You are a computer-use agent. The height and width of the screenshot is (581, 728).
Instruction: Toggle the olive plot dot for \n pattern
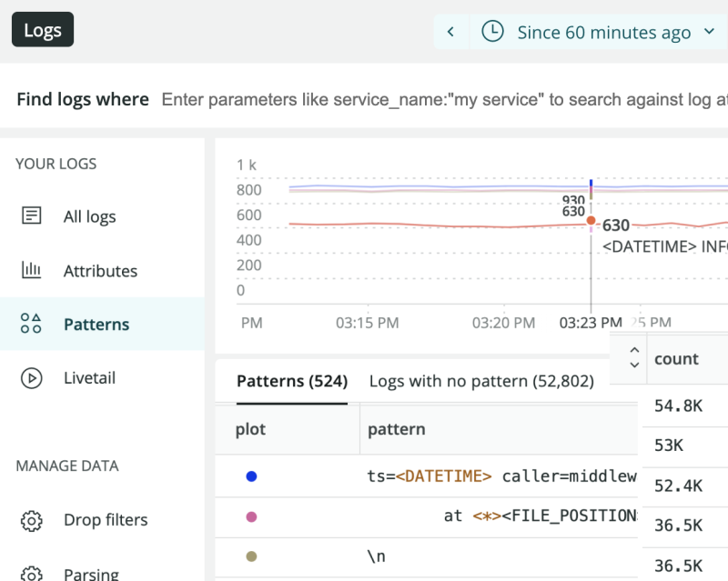[251, 556]
